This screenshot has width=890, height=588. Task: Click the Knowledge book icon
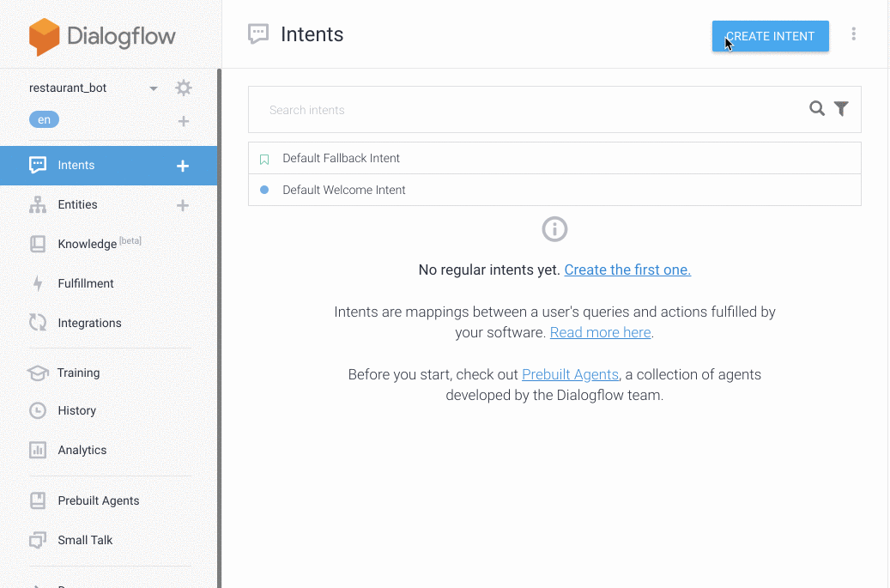click(x=38, y=244)
